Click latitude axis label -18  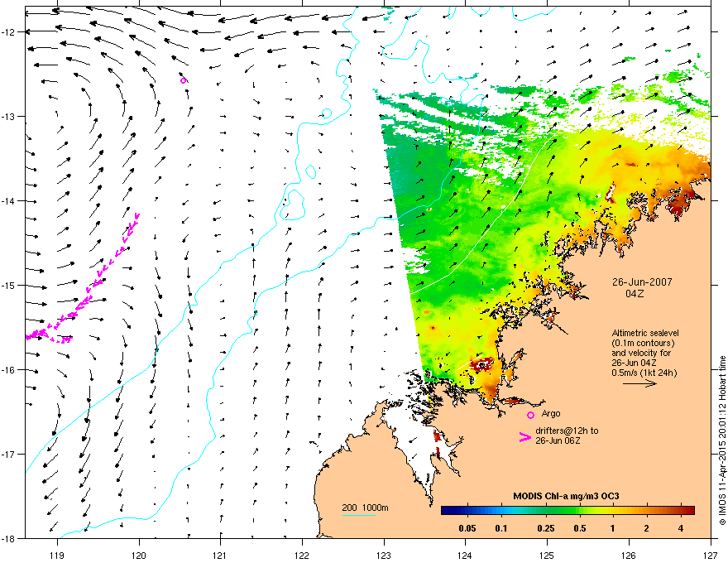(x=8, y=538)
